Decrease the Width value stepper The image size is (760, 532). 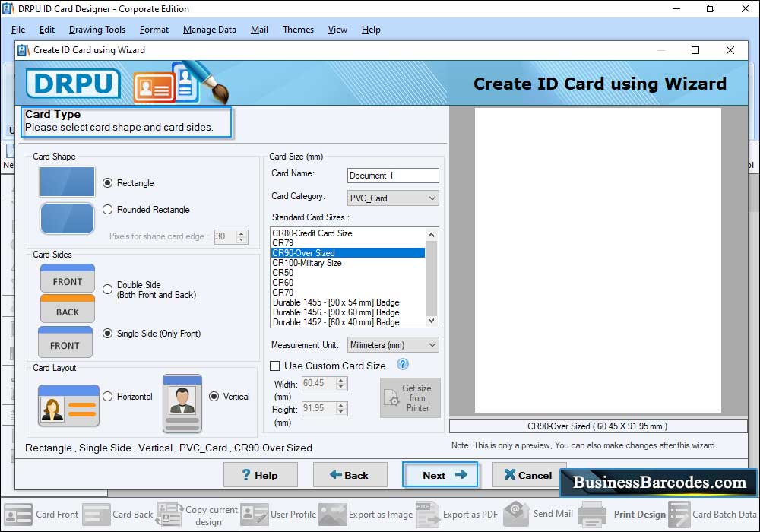click(x=341, y=387)
